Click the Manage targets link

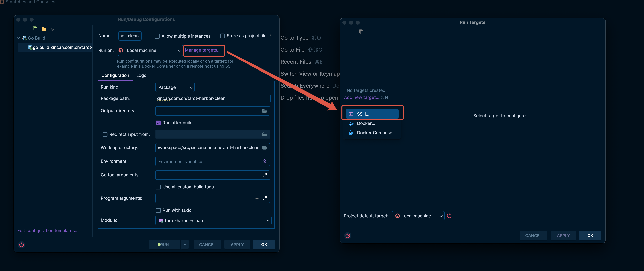[x=202, y=50]
